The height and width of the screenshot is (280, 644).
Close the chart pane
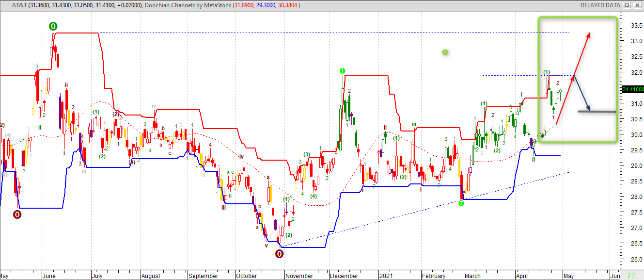(x=637, y=5)
